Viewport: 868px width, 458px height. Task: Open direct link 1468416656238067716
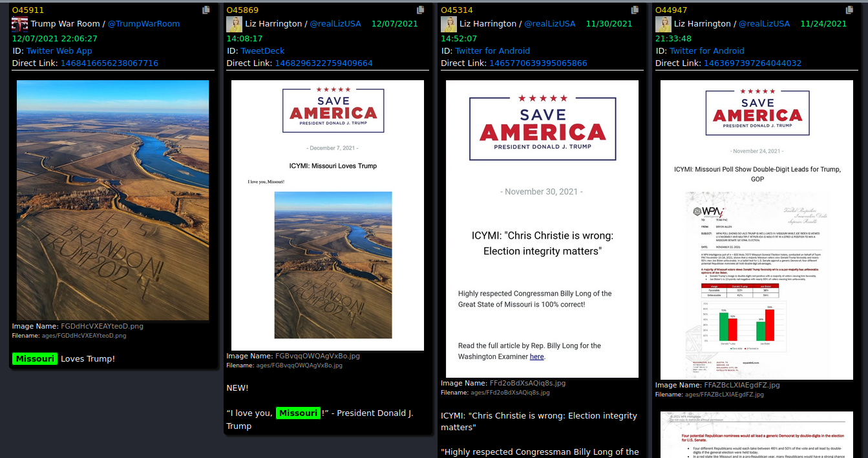click(x=109, y=63)
